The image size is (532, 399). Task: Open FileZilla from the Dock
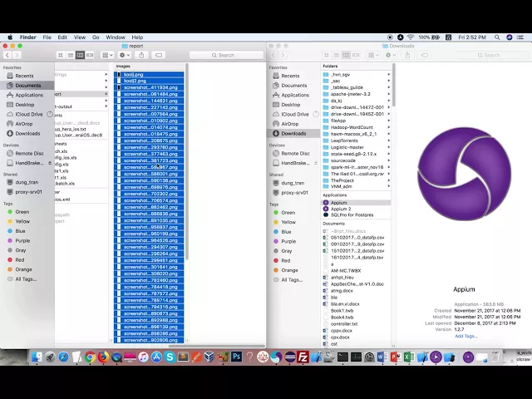[x=303, y=357]
